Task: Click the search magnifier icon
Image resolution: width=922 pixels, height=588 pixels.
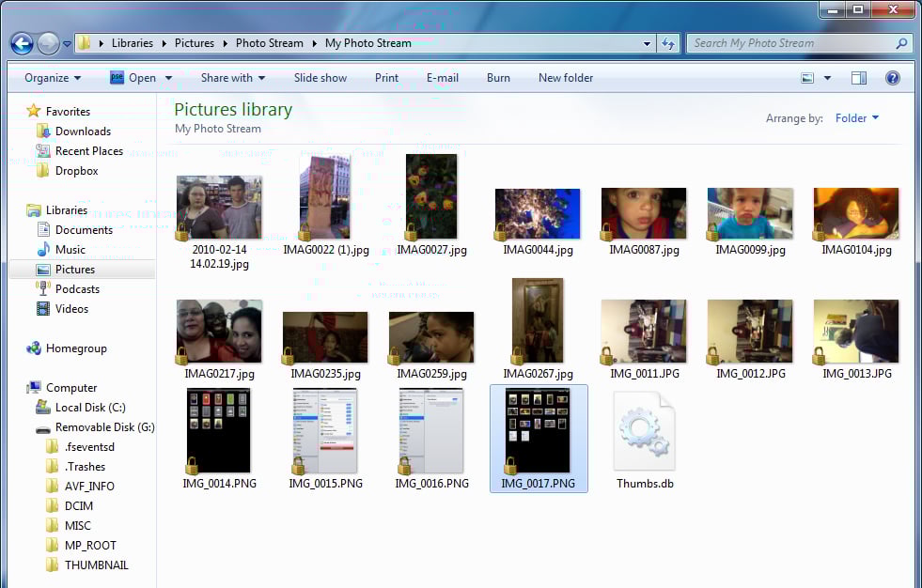Action: (x=900, y=43)
